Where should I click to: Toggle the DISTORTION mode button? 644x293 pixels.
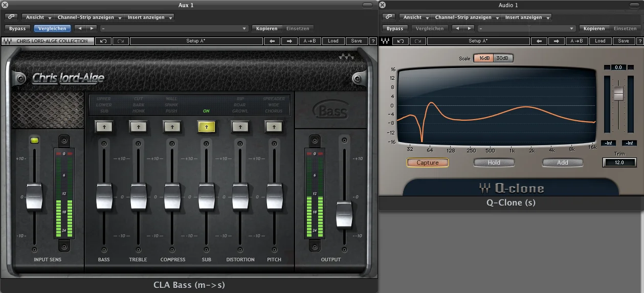pyautogui.click(x=240, y=126)
